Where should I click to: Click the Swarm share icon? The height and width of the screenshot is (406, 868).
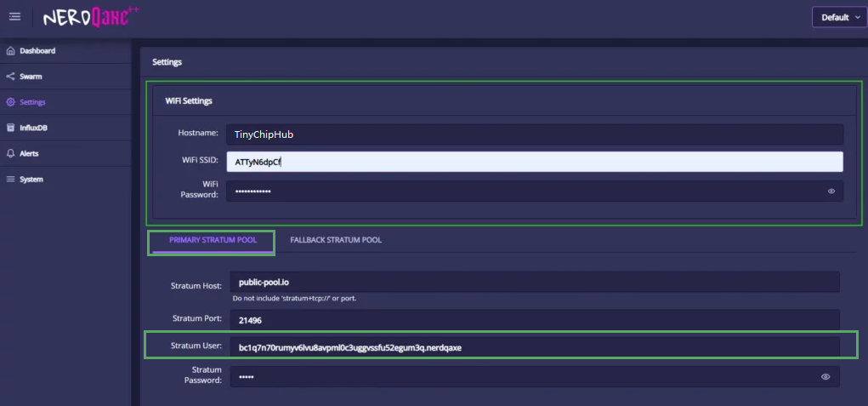pyautogui.click(x=10, y=77)
